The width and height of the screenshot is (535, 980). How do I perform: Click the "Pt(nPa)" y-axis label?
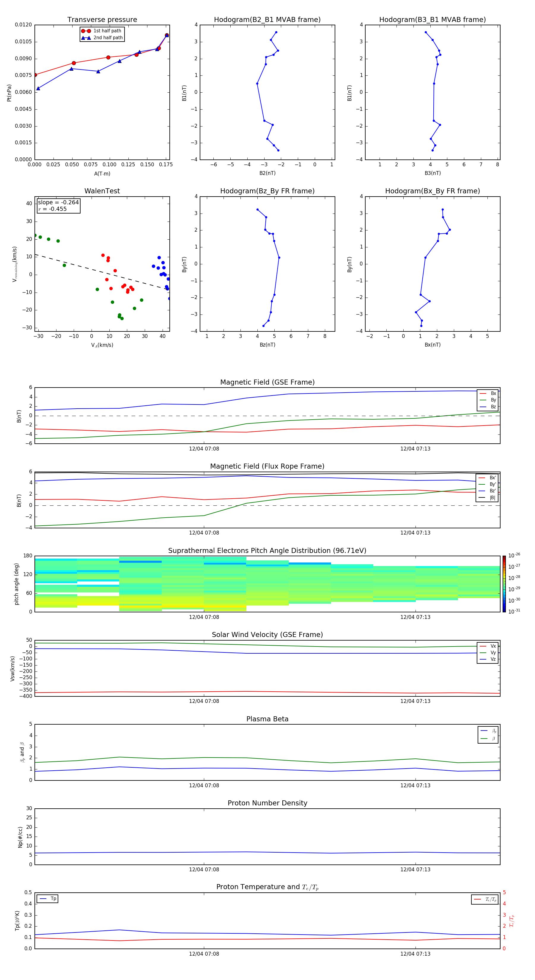point(9,92)
